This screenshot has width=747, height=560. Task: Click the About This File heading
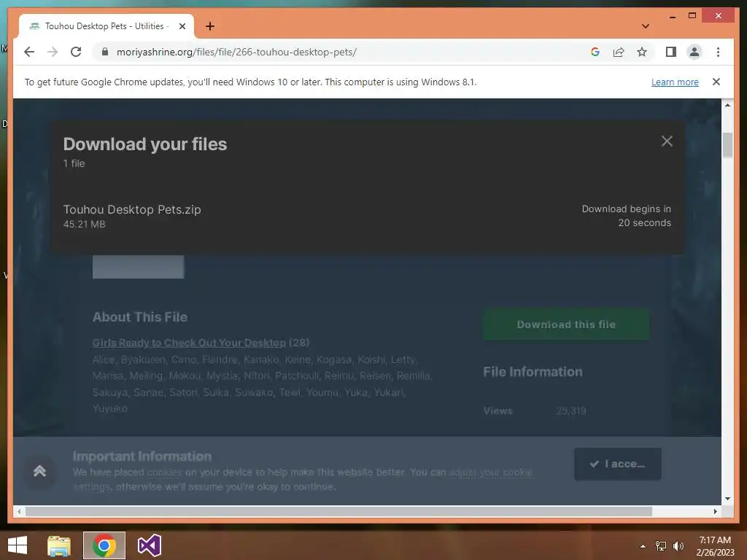pyautogui.click(x=140, y=317)
